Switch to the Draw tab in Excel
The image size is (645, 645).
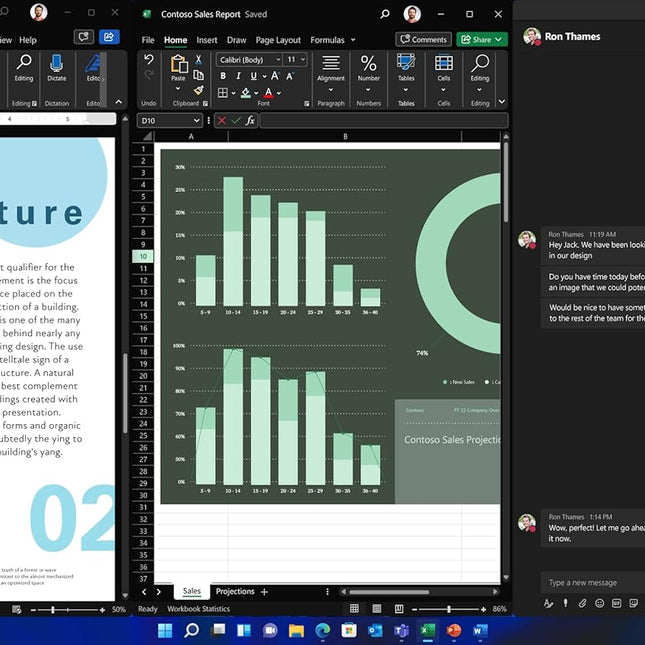[237, 40]
